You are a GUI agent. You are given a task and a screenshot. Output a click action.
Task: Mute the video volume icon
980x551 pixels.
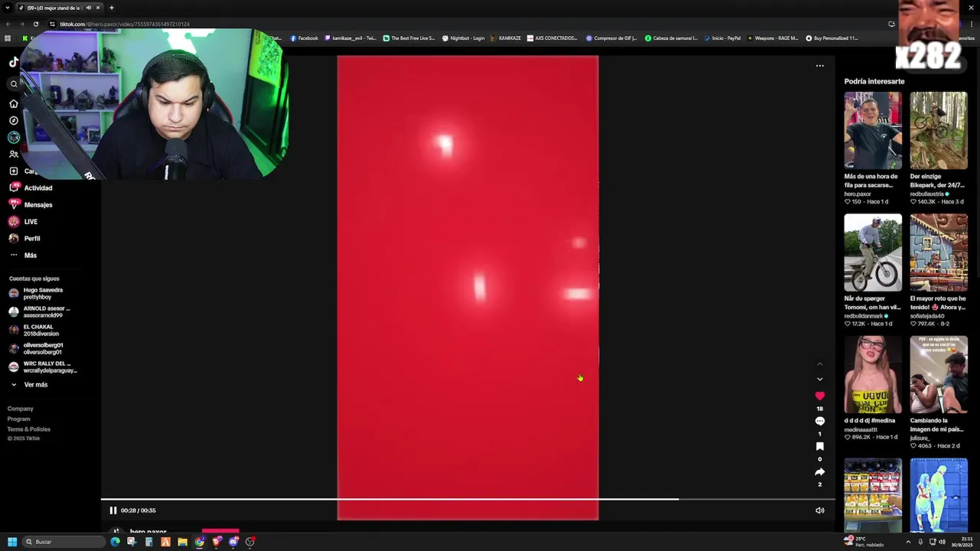[x=819, y=510]
